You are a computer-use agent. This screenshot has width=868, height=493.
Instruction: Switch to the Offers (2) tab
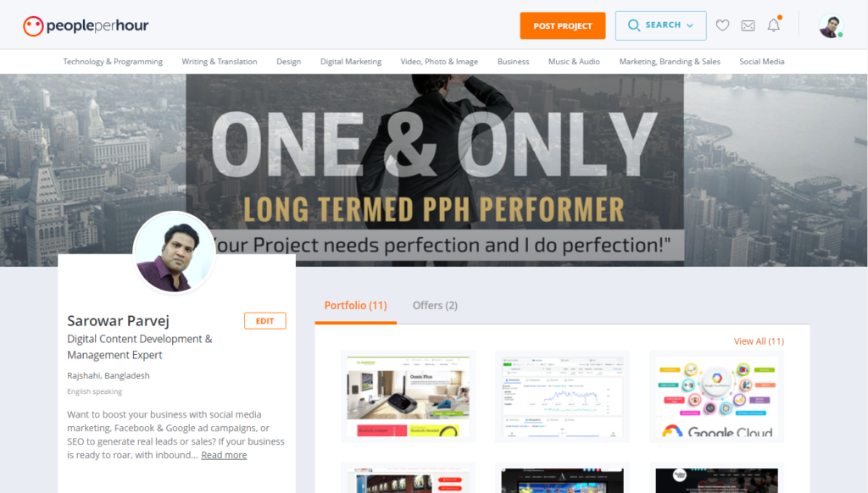pyautogui.click(x=435, y=306)
